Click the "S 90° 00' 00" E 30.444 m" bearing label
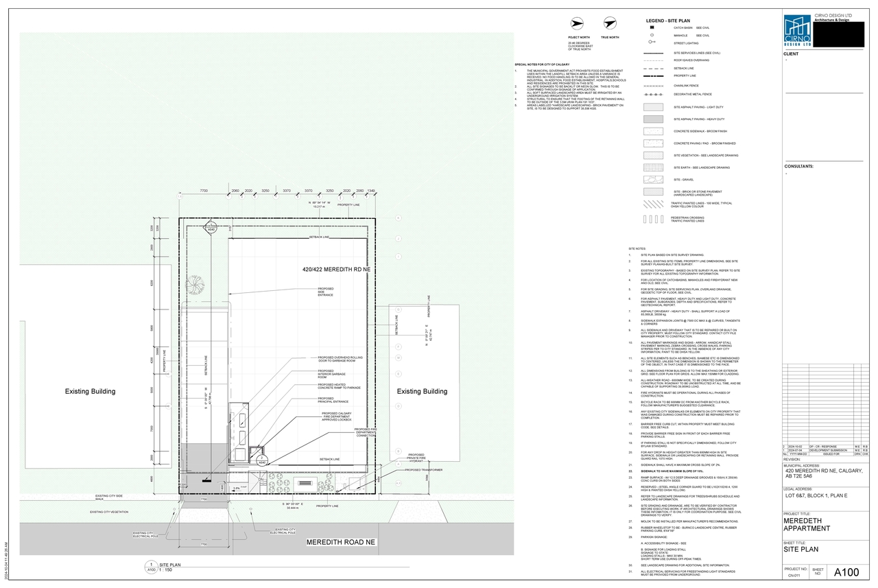Screen dimensions: 878x588 (x=292, y=505)
